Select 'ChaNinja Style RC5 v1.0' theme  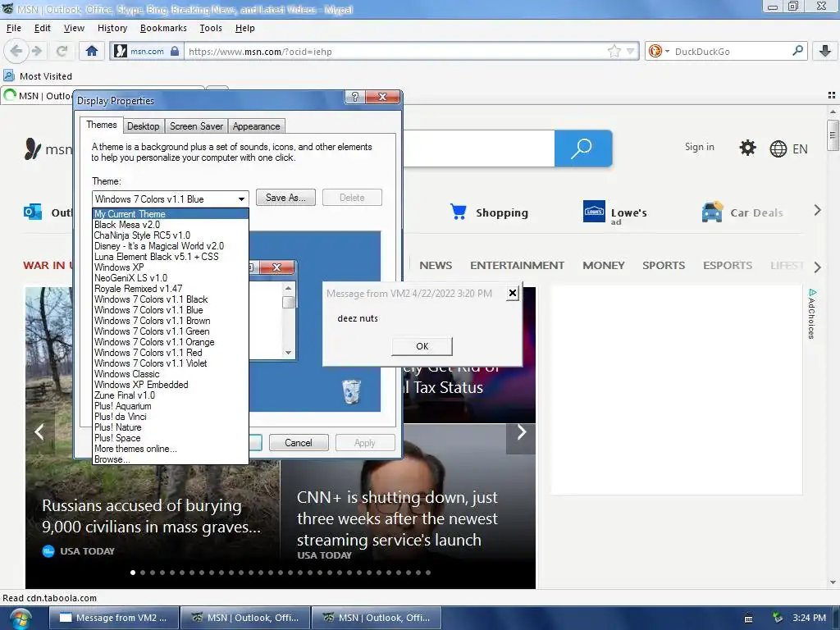click(x=171, y=235)
